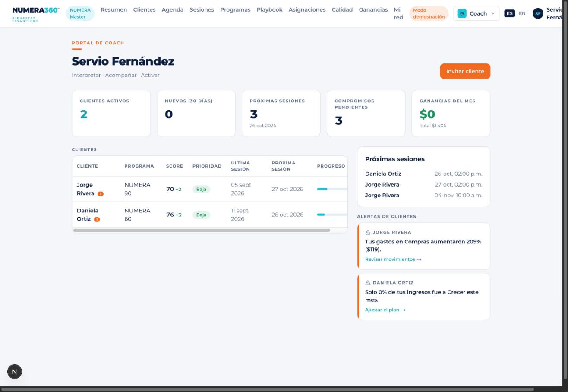Click the Coach graduation cap icon

(462, 13)
